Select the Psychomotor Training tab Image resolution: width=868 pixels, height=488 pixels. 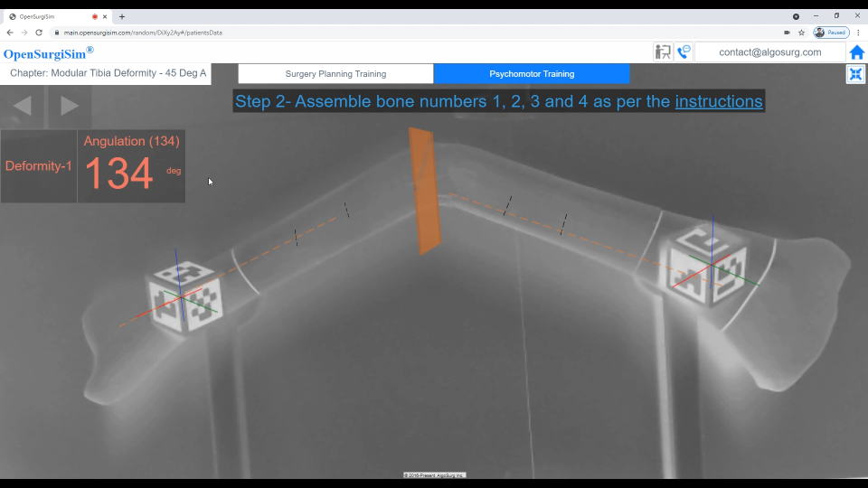(x=532, y=74)
